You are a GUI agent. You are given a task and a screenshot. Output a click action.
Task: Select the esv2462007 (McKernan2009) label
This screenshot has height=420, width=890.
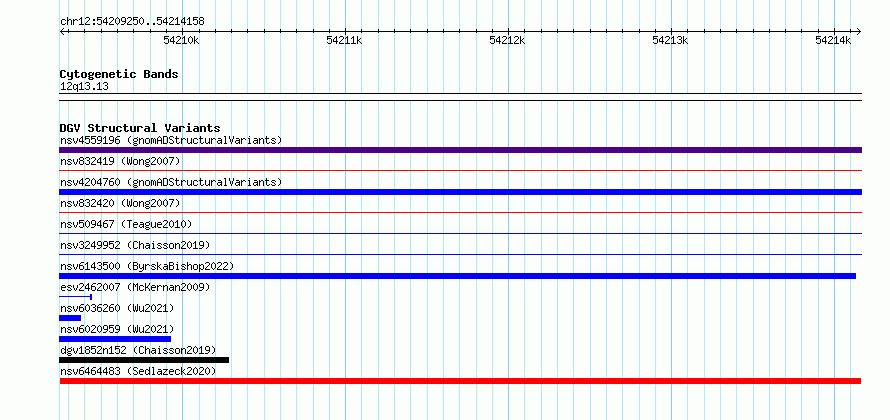point(135,287)
